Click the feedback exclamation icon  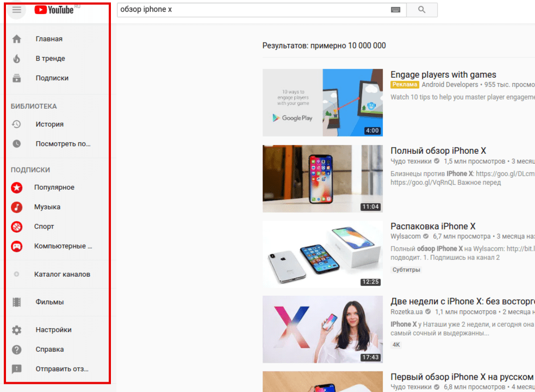tap(16, 369)
